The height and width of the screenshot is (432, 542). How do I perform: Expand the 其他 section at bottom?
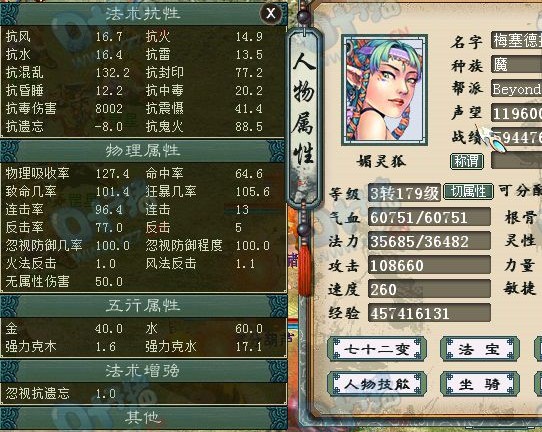143,418
